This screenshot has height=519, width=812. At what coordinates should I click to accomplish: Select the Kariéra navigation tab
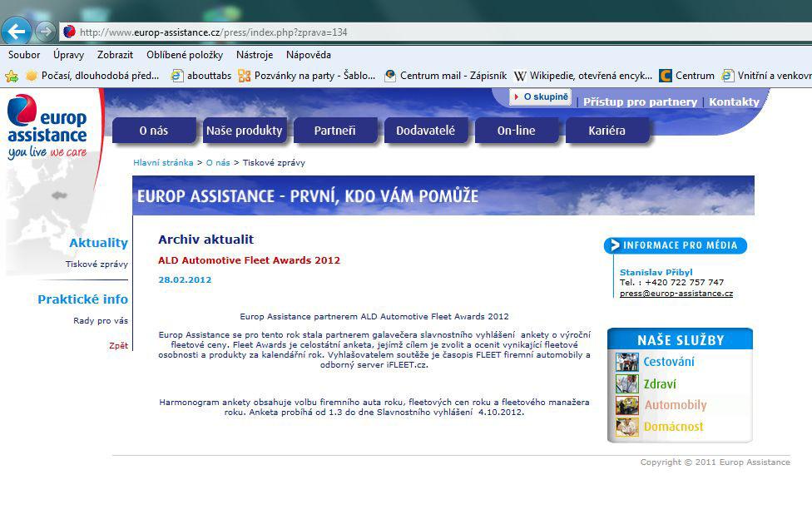click(607, 131)
